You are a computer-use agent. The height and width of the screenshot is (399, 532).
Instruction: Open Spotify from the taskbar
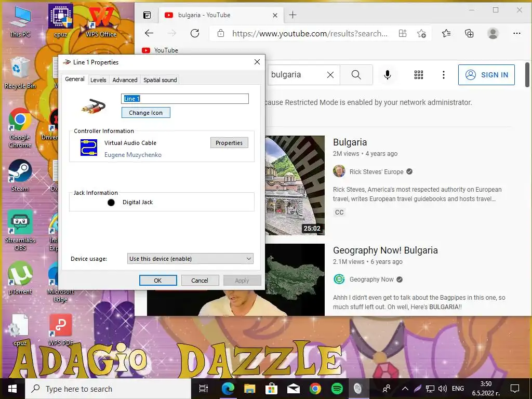click(x=337, y=389)
